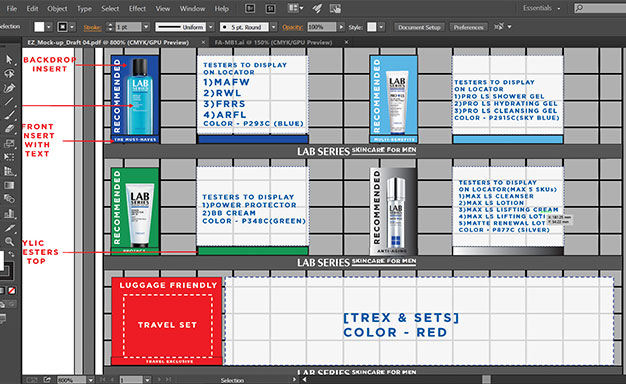Click the Arrange Documents icon
Screen dimensions: 626x384
tap(295, 8)
